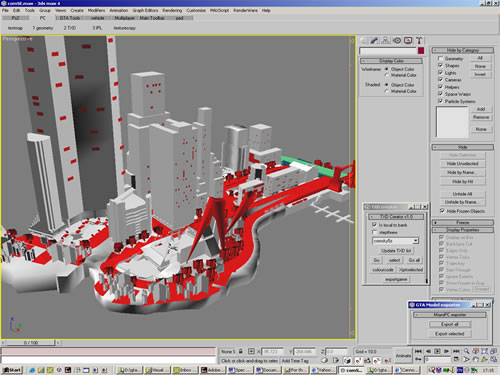Toggle 3D snap icon
This screenshot has width=500, height=375.
[x=358, y=360]
